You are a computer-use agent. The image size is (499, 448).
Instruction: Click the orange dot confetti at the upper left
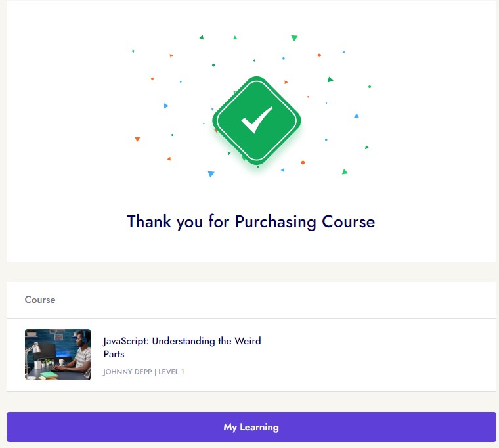click(152, 79)
